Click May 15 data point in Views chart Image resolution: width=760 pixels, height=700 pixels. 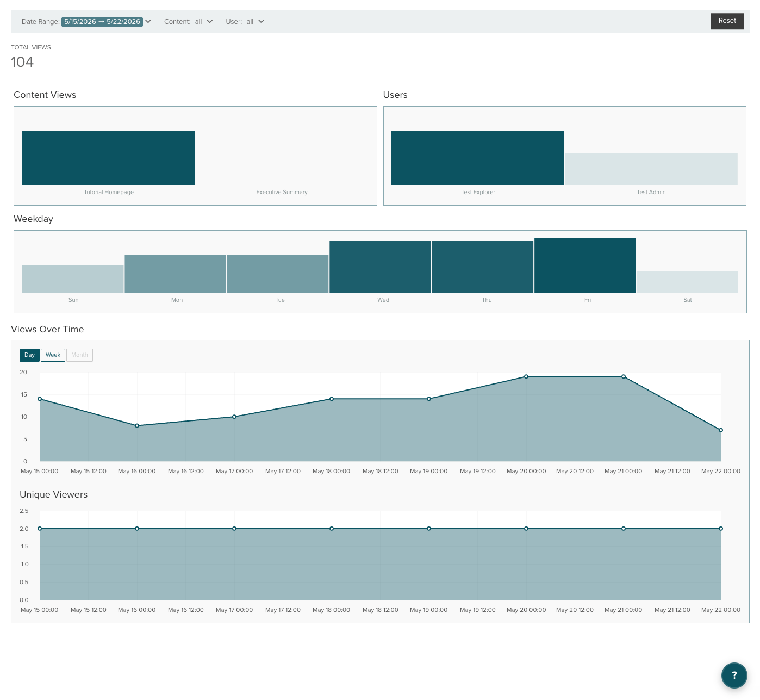tap(40, 399)
